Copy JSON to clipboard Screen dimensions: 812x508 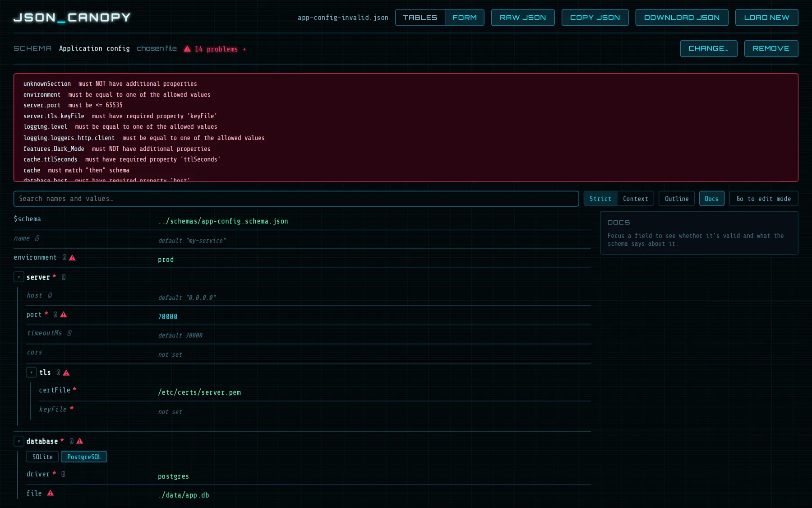595,18
